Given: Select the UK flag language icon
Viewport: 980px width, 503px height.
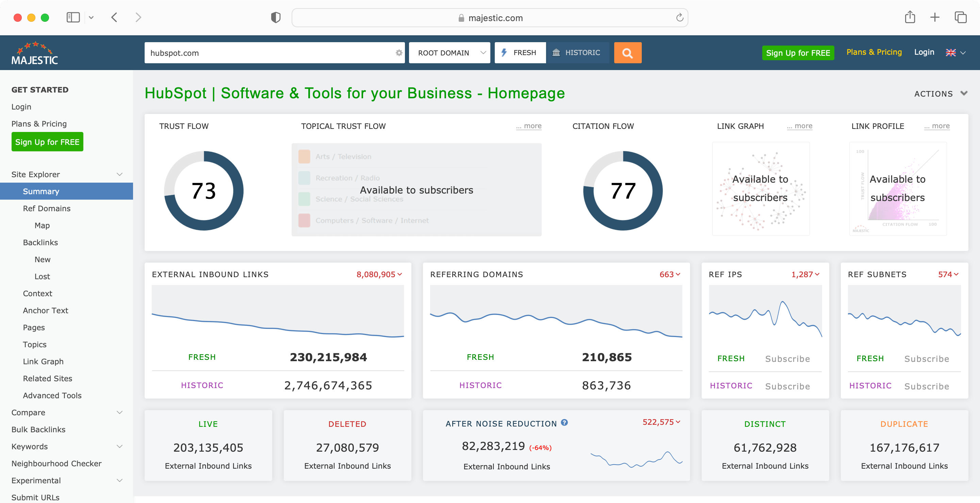Looking at the screenshot, I should tap(950, 53).
